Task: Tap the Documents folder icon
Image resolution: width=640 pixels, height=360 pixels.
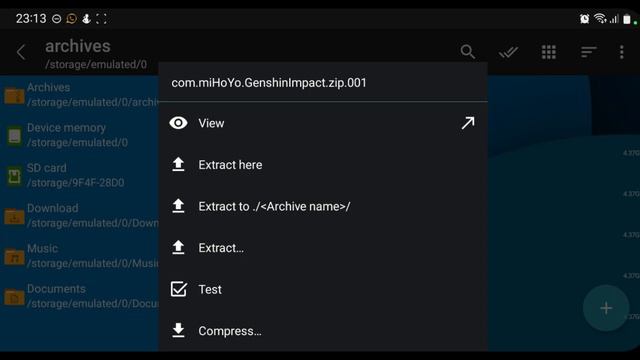Action: (x=14, y=297)
